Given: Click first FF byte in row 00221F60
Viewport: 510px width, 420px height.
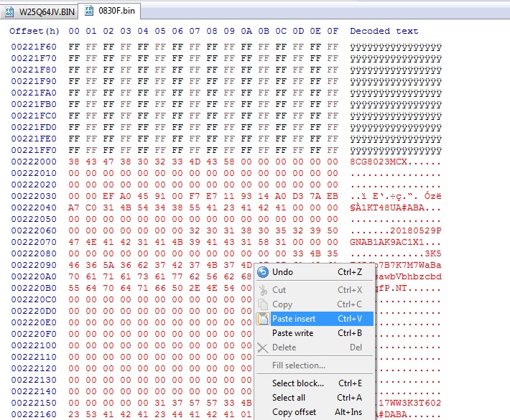Looking at the screenshot, I should point(74,47).
